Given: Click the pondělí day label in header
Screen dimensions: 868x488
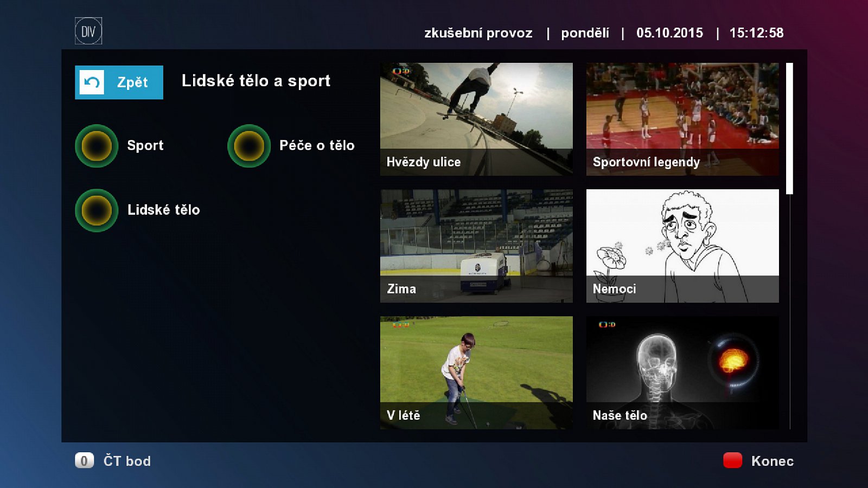Looking at the screenshot, I should pyautogui.click(x=585, y=33).
